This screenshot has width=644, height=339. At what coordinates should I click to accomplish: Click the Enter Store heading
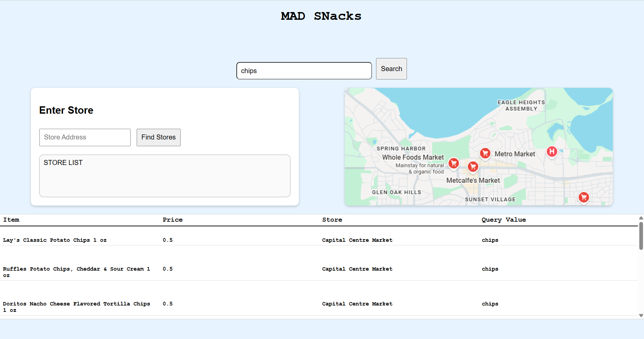point(66,110)
